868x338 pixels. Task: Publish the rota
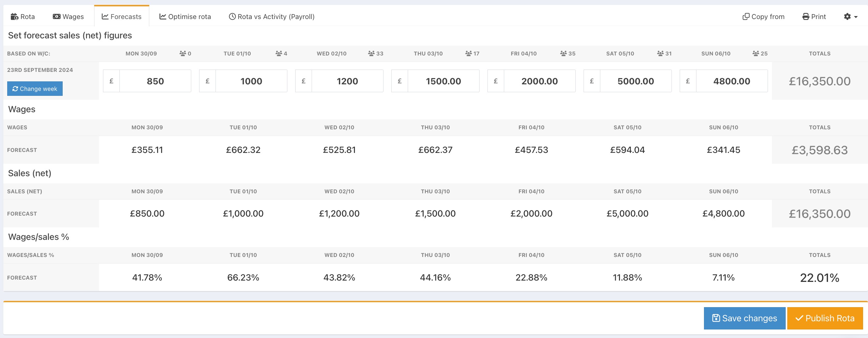pos(824,318)
